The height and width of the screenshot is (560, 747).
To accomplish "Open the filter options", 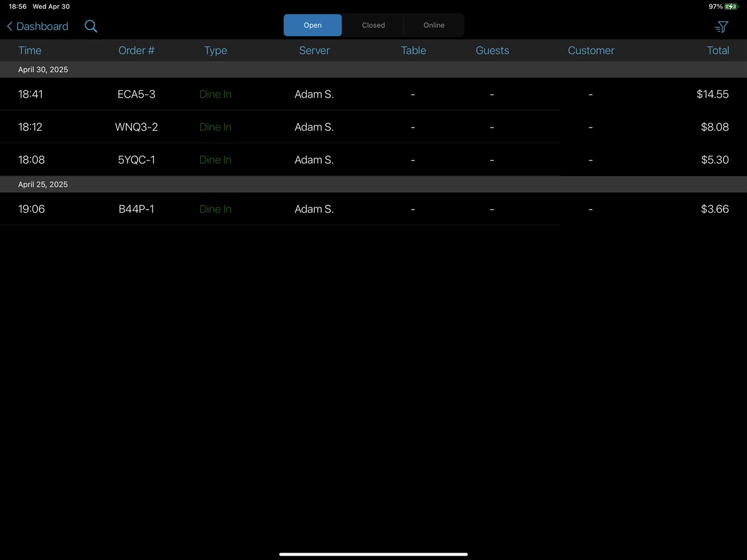I will (721, 26).
